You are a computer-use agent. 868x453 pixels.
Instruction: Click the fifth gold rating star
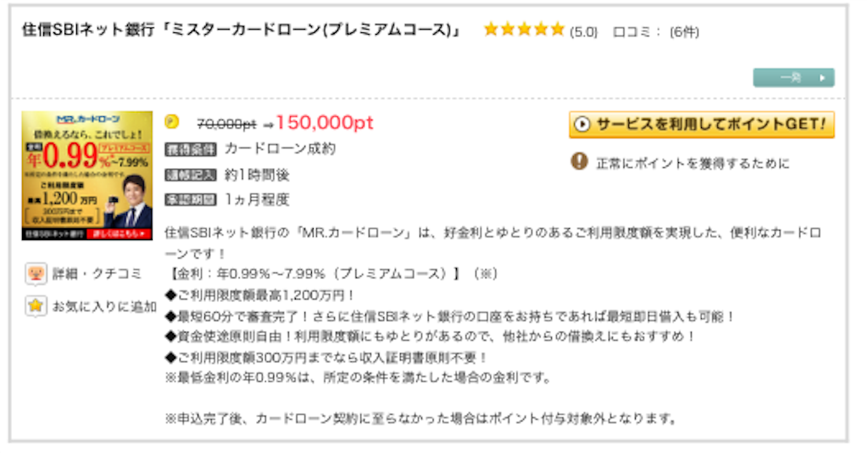558,30
